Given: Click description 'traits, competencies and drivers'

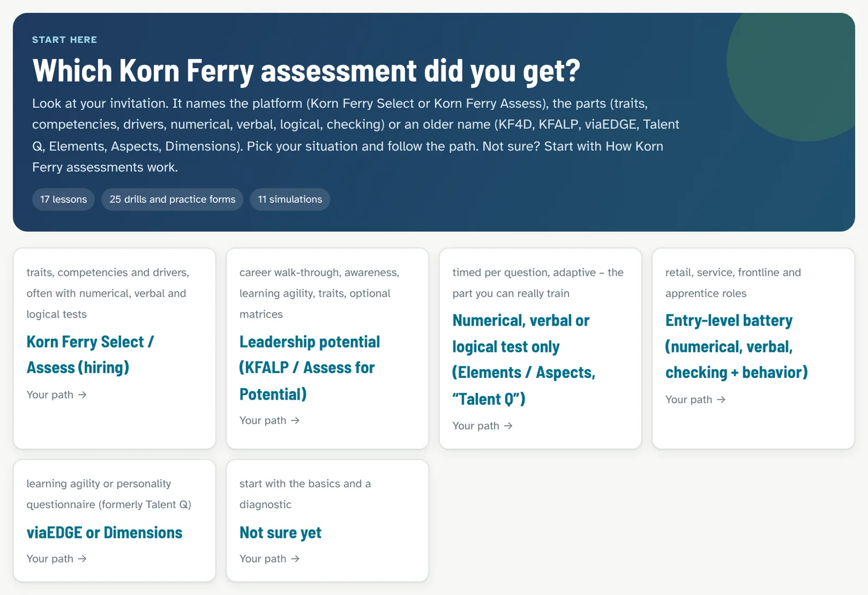Looking at the screenshot, I should click(108, 293).
